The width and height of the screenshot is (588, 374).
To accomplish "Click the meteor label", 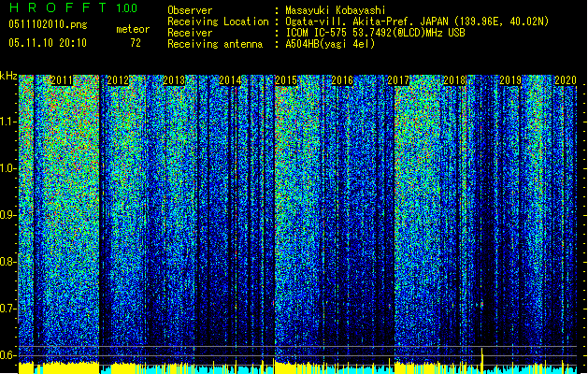I will pyautogui.click(x=133, y=29).
